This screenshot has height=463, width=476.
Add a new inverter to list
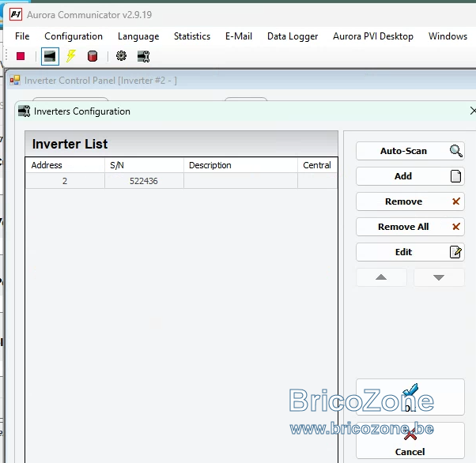tap(410, 176)
